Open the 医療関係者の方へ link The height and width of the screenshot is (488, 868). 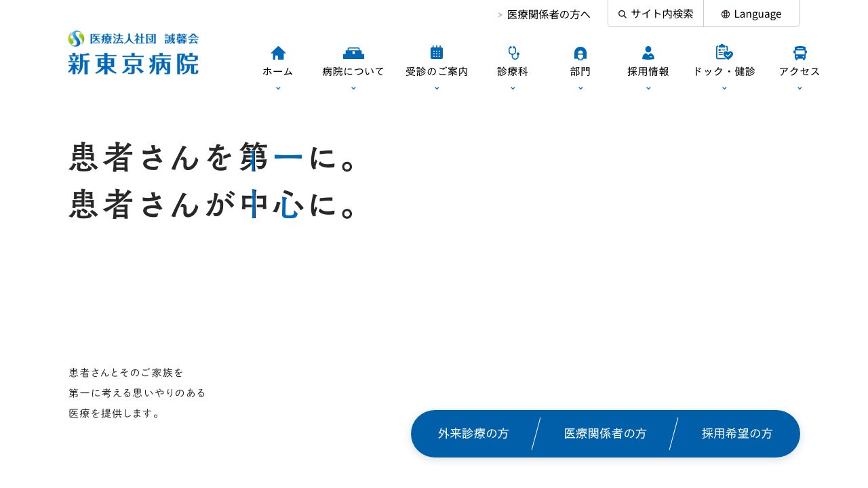[549, 14]
